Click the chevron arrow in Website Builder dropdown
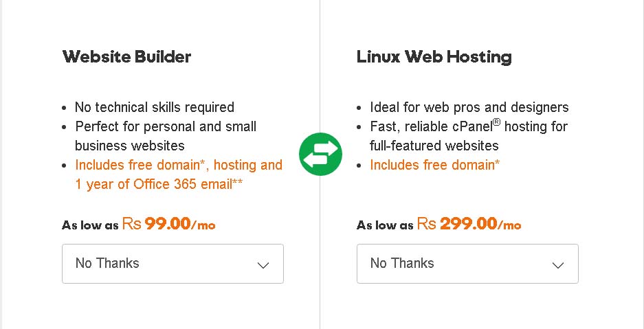Viewport: 644px width, 329px height. [x=263, y=265]
